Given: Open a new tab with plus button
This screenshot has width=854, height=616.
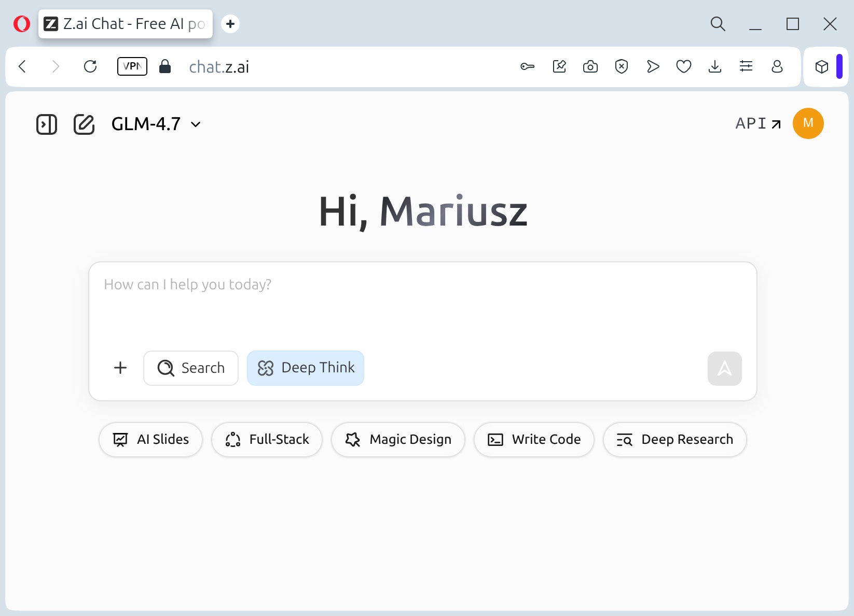Looking at the screenshot, I should point(230,24).
